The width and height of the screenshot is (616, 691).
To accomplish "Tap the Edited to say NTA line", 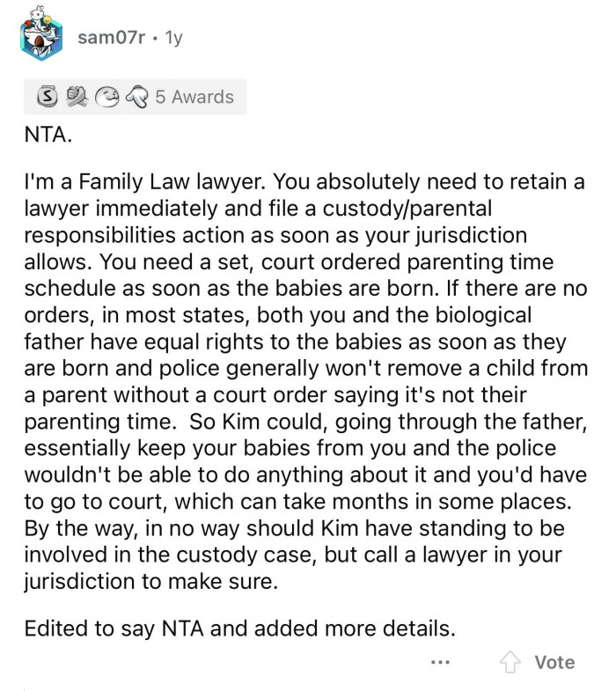I will pyautogui.click(x=239, y=628).
